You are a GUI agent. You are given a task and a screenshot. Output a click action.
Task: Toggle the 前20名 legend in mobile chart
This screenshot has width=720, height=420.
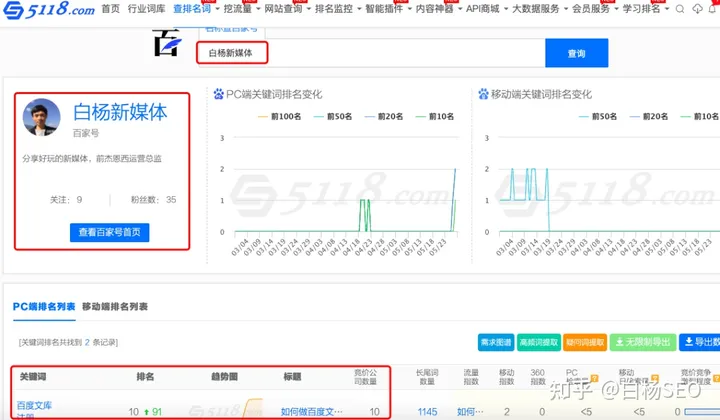tap(648, 117)
